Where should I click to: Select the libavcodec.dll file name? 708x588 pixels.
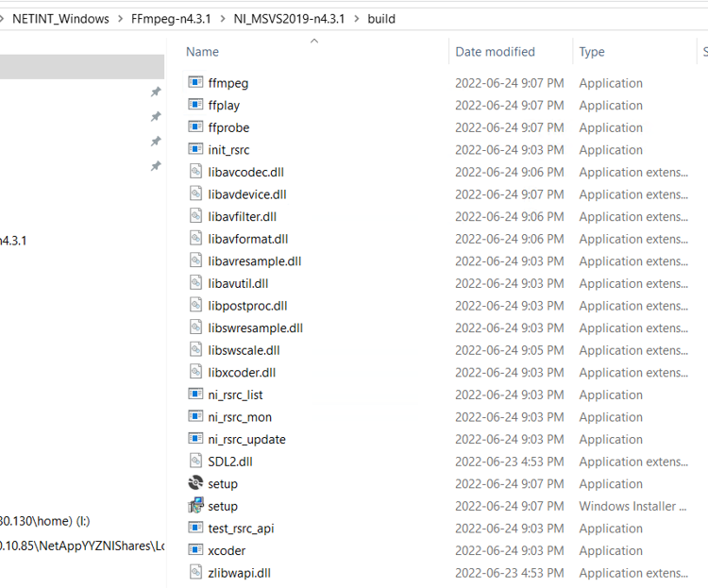[x=245, y=172]
